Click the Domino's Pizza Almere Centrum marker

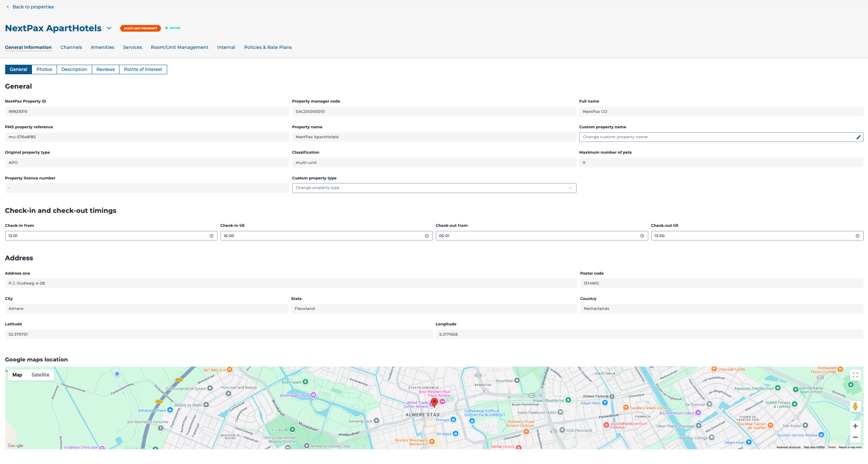click(x=526, y=431)
